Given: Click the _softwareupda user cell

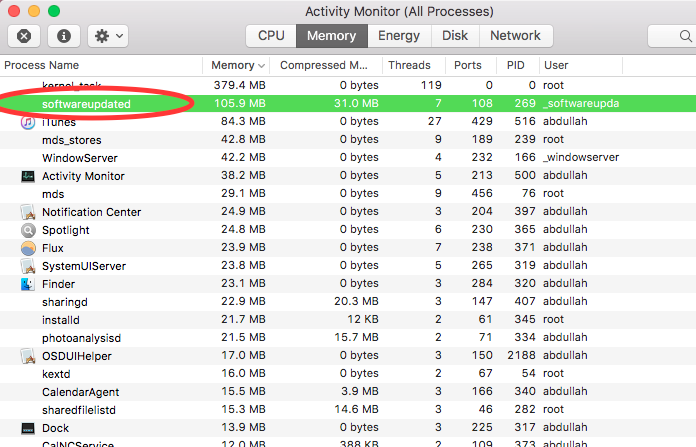Looking at the screenshot, I should (581, 103).
